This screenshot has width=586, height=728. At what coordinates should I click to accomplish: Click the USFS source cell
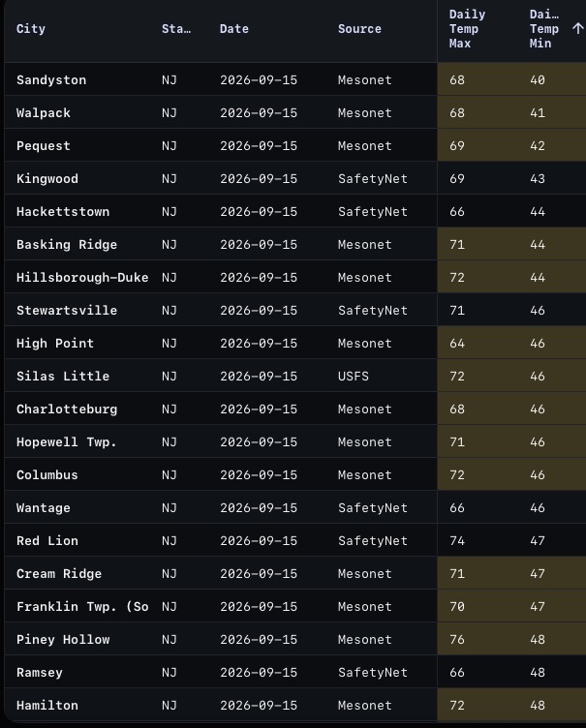(354, 376)
